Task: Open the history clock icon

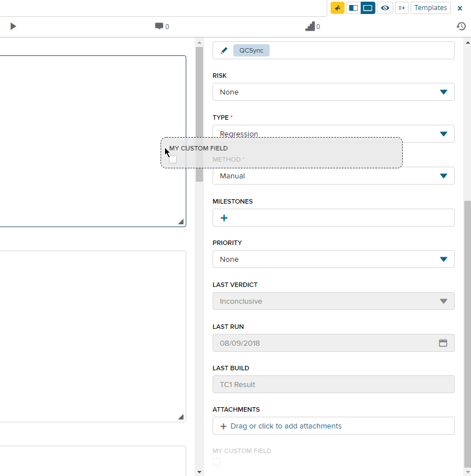Action: 461,26
